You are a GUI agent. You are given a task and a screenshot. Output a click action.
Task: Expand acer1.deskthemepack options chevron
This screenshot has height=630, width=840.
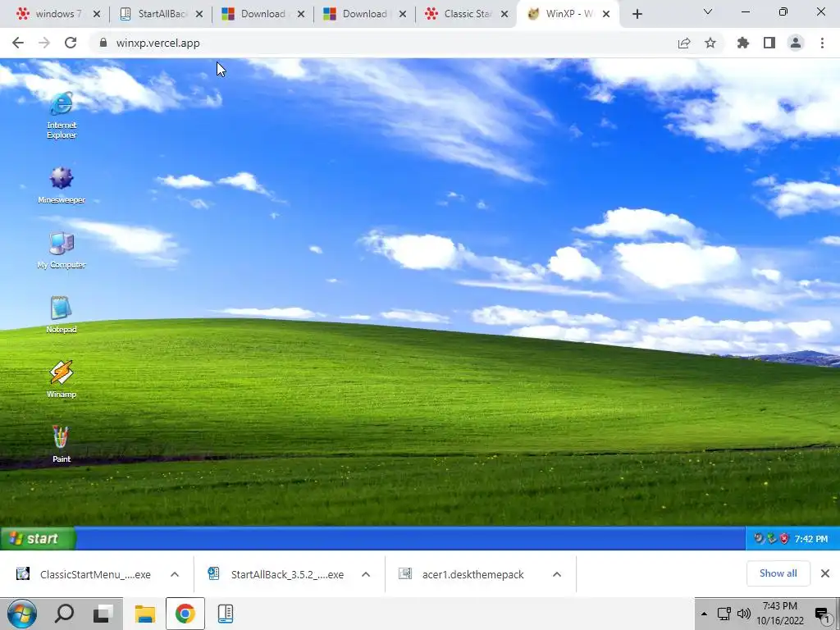pos(557,574)
